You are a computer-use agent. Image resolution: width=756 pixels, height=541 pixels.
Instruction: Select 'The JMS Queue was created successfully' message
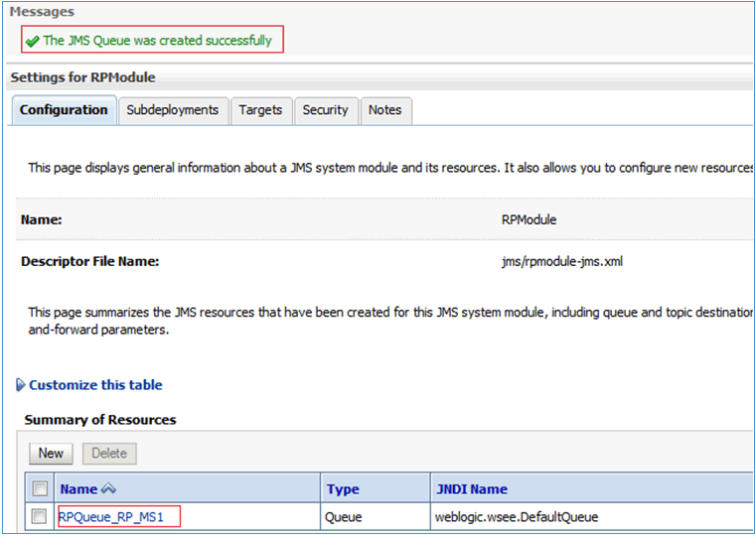pyautogui.click(x=158, y=41)
